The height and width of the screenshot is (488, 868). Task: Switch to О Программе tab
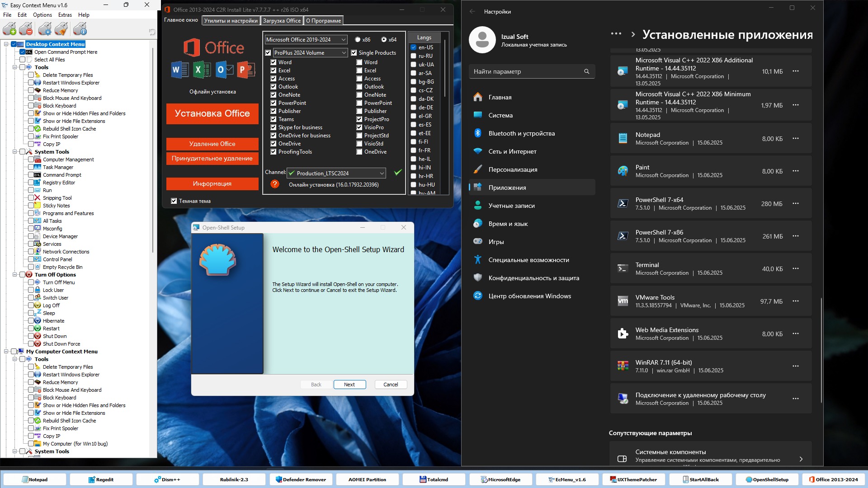tap(324, 21)
